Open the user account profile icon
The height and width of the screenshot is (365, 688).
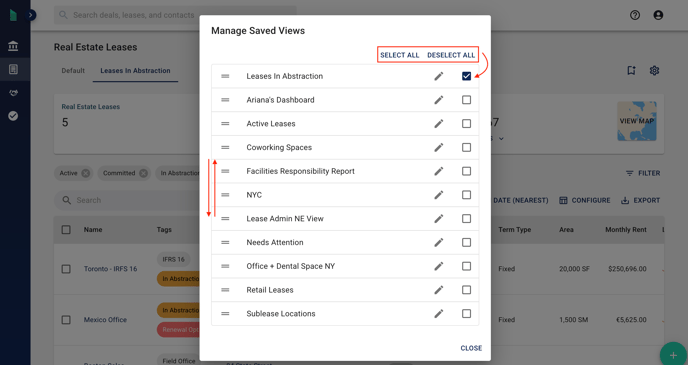pos(658,15)
